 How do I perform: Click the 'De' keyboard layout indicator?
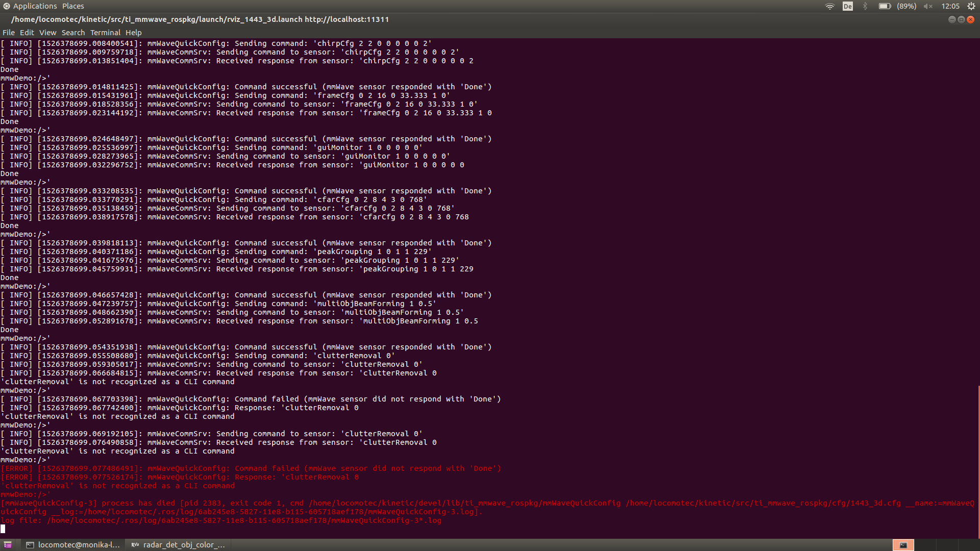(847, 6)
